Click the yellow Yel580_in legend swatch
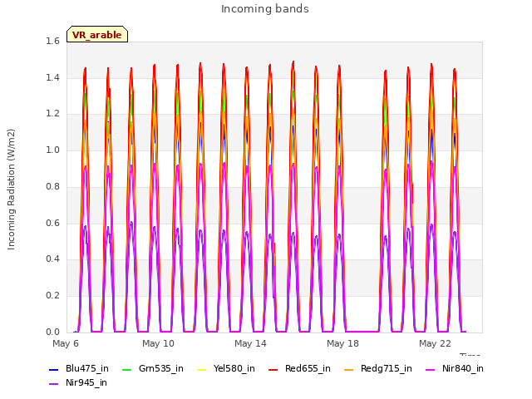This screenshot has height=399, width=532. click(202, 369)
